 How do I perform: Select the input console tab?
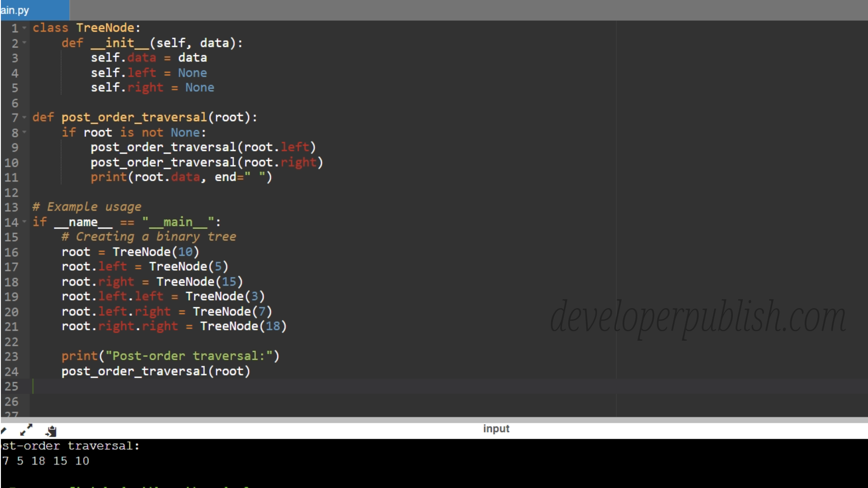(496, 428)
